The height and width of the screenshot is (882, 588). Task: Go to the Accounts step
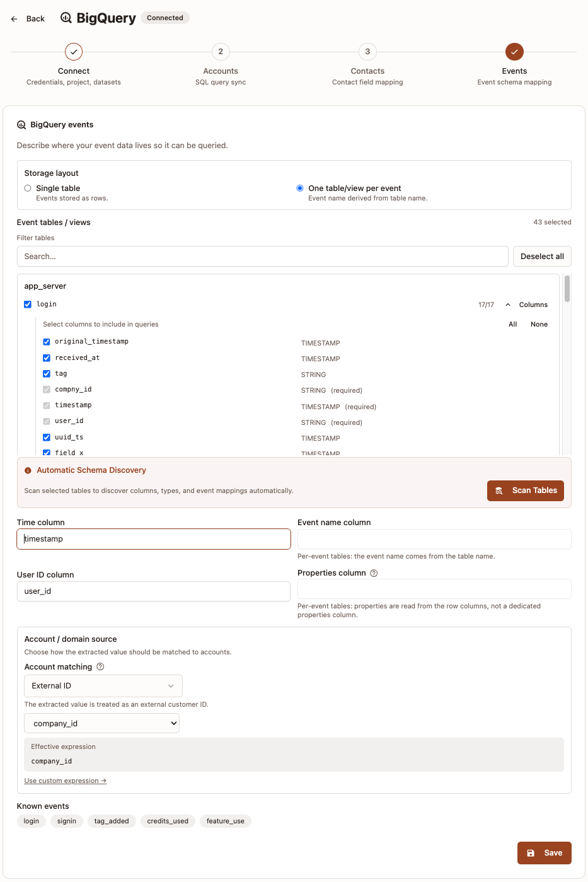[x=220, y=52]
